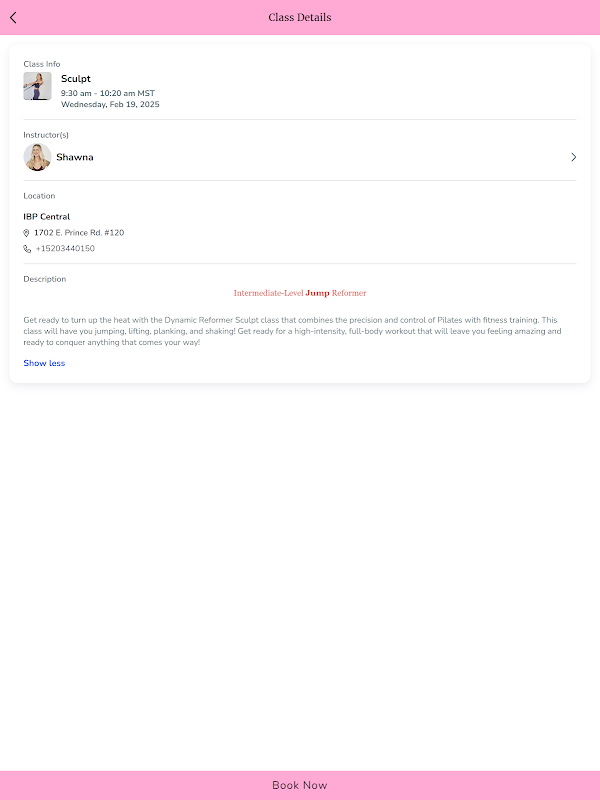Screen dimensions: 600x800
Task: Go back using the top-left arrow
Action: 13,17
